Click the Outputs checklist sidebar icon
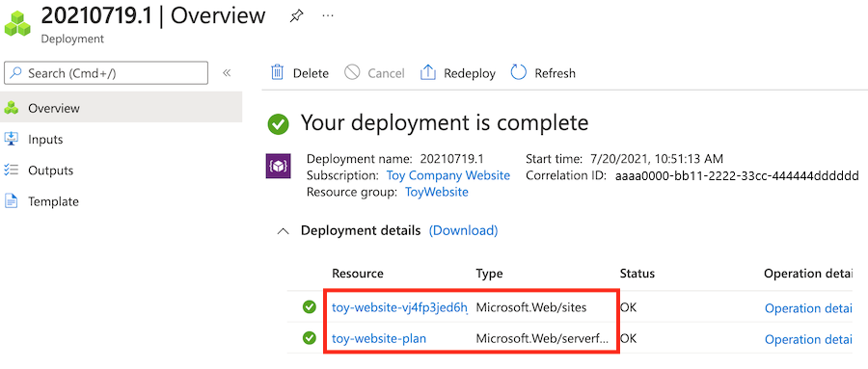Screen dimensions: 868x369 11,171
